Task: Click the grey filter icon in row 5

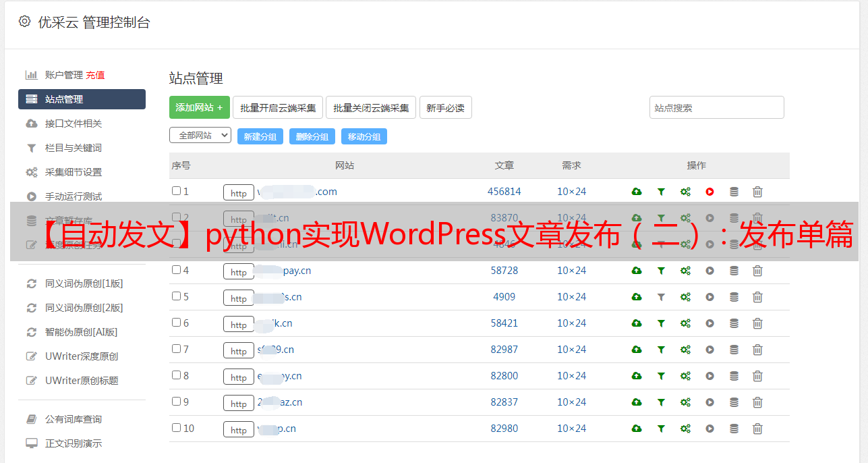Action: 661,297
